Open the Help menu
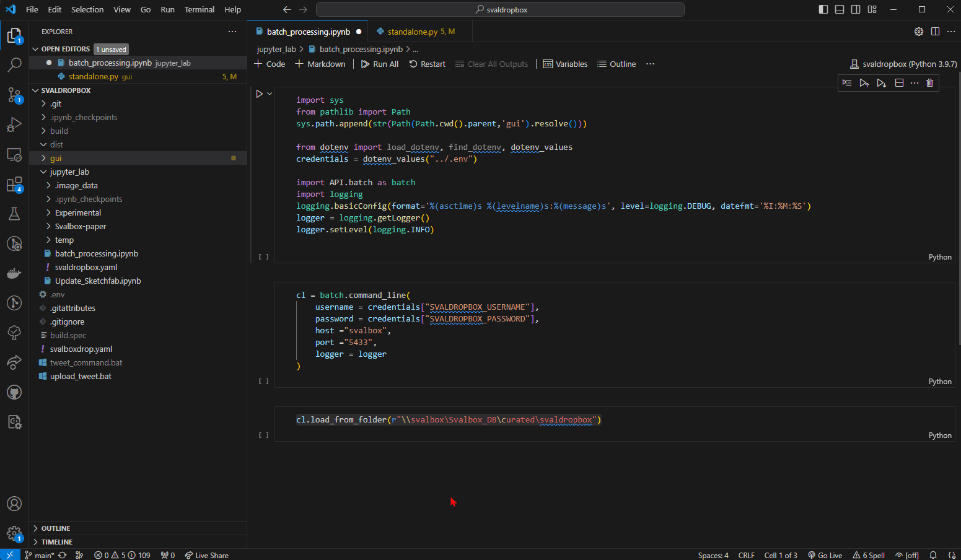 (232, 9)
